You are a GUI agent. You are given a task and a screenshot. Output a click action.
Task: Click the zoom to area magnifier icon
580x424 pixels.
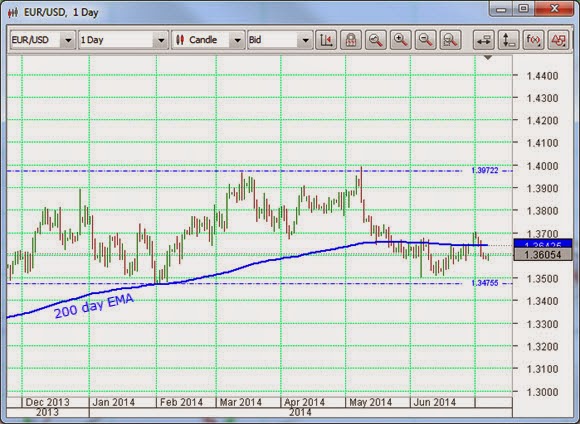pyautogui.click(x=450, y=40)
